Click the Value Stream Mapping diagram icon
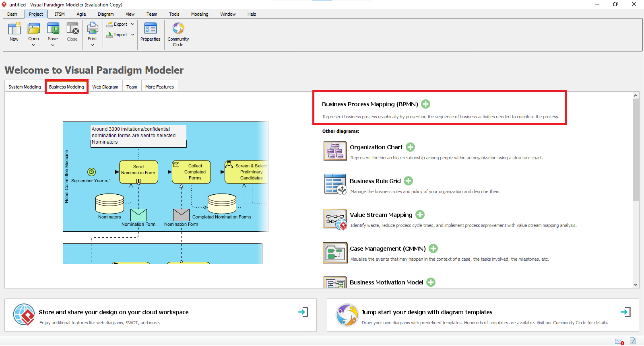This screenshot has height=346, width=644. pyautogui.click(x=335, y=219)
